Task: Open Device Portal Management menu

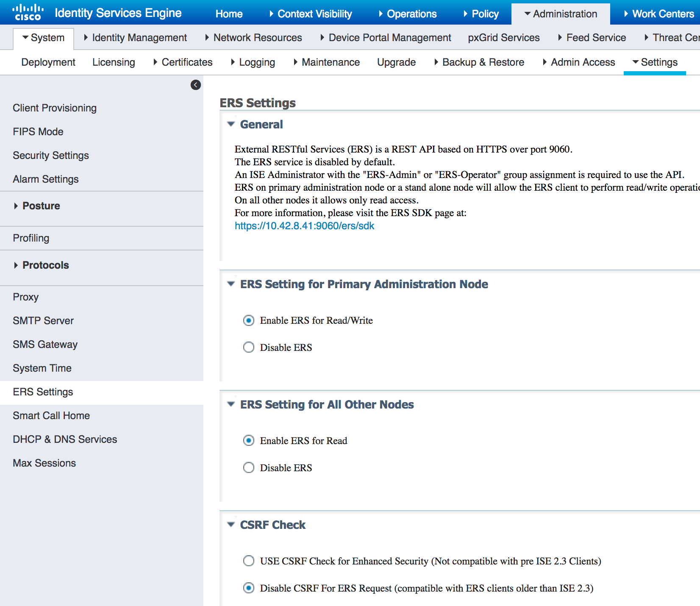Action: pos(386,38)
